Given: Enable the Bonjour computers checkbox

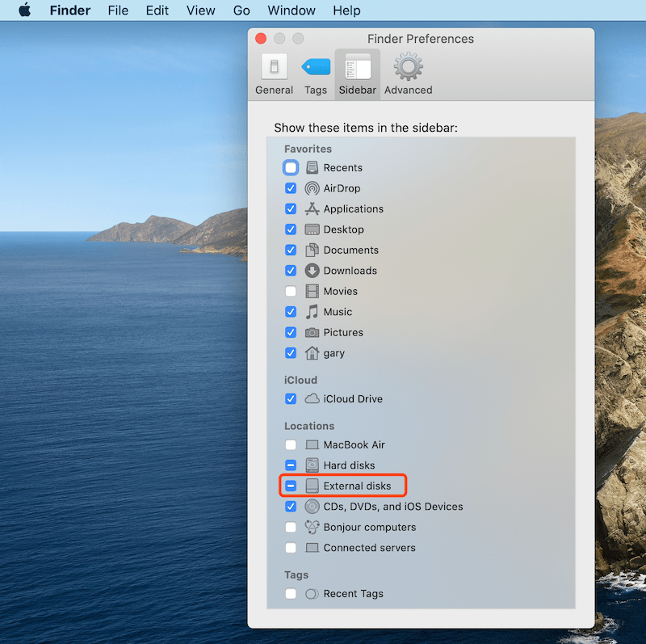Looking at the screenshot, I should [291, 527].
